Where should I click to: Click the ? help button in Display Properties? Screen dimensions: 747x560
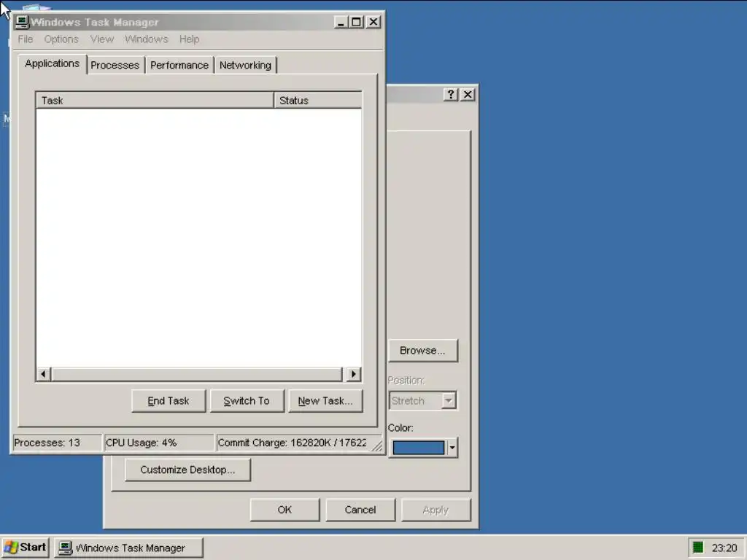(x=451, y=95)
